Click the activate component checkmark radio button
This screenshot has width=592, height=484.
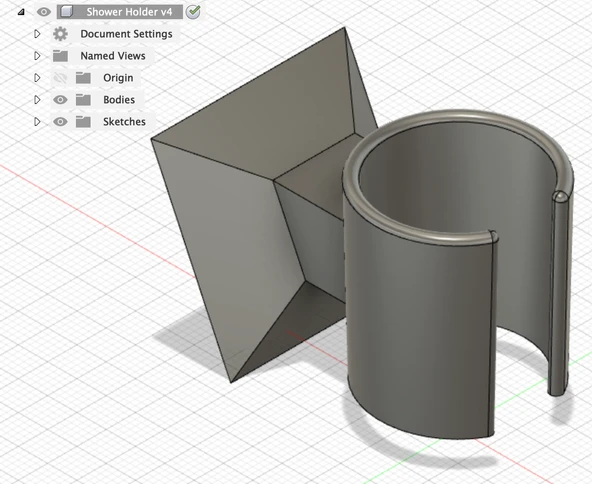tap(193, 12)
